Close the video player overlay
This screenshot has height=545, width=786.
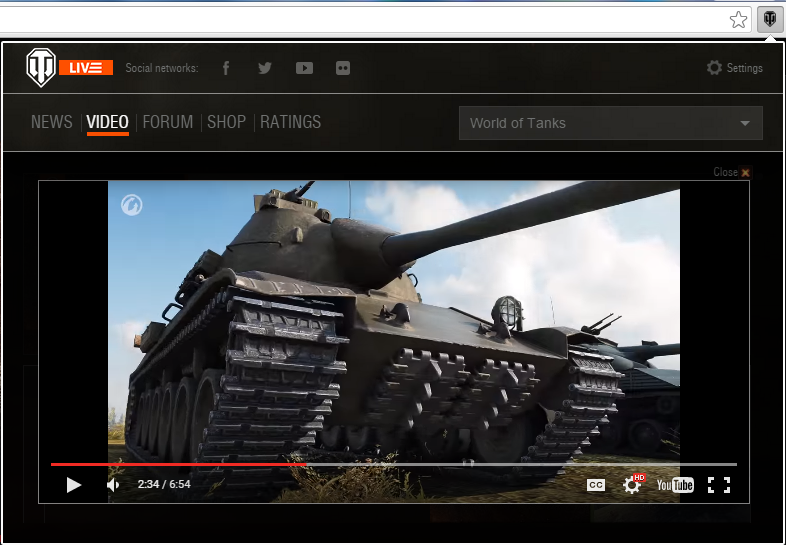[732, 172]
